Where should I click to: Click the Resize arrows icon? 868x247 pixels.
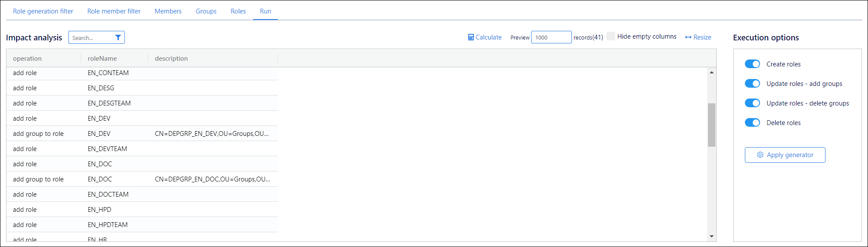tap(688, 37)
